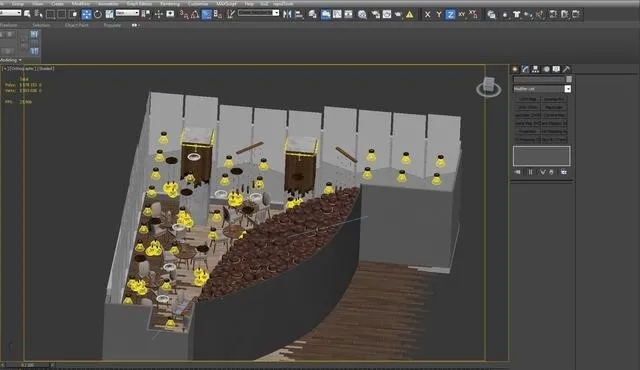Open the Render Setup icon

pos(375,14)
